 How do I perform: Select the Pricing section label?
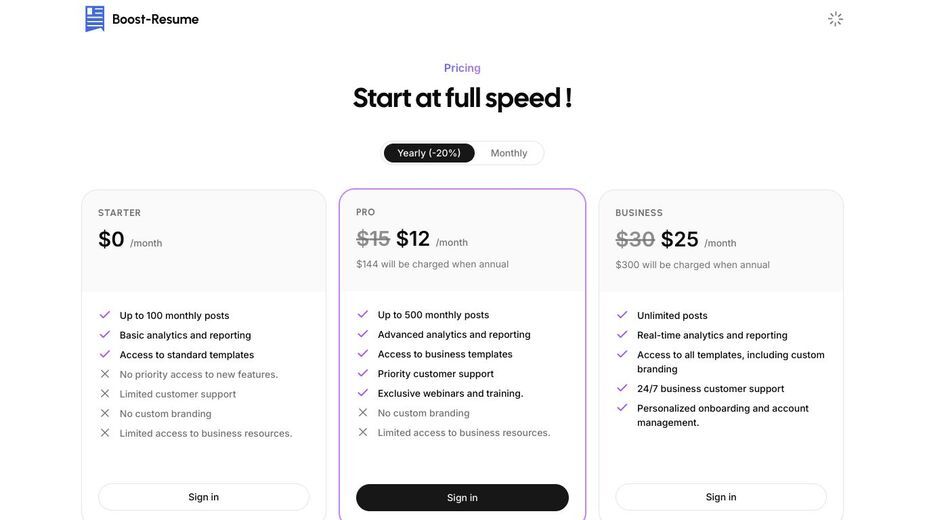pyautogui.click(x=462, y=68)
